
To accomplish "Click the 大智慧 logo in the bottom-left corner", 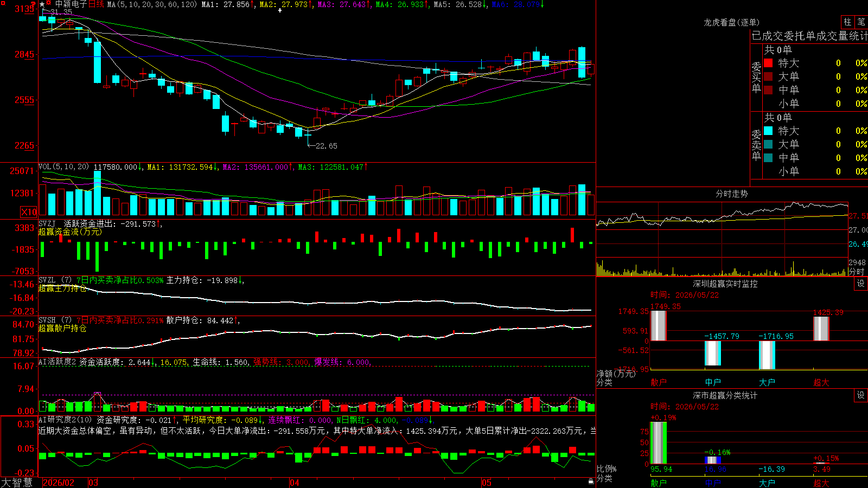I will coord(17,483).
